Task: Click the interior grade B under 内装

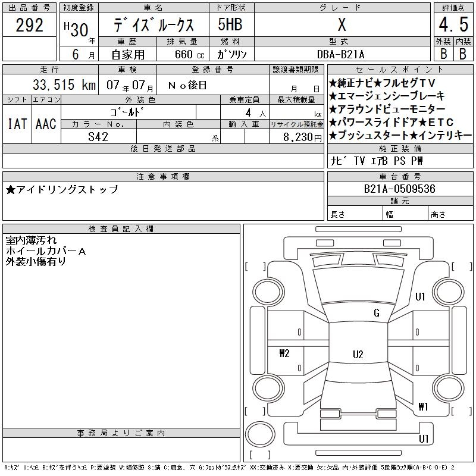Action: point(462,53)
